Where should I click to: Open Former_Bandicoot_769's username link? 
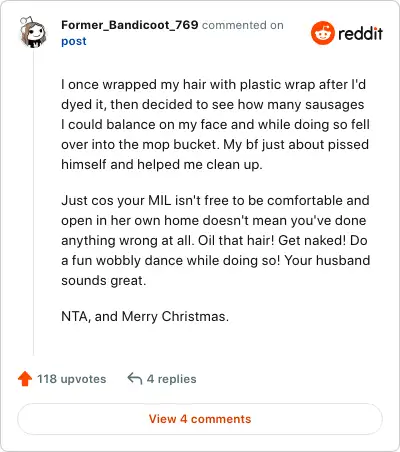coord(130,25)
